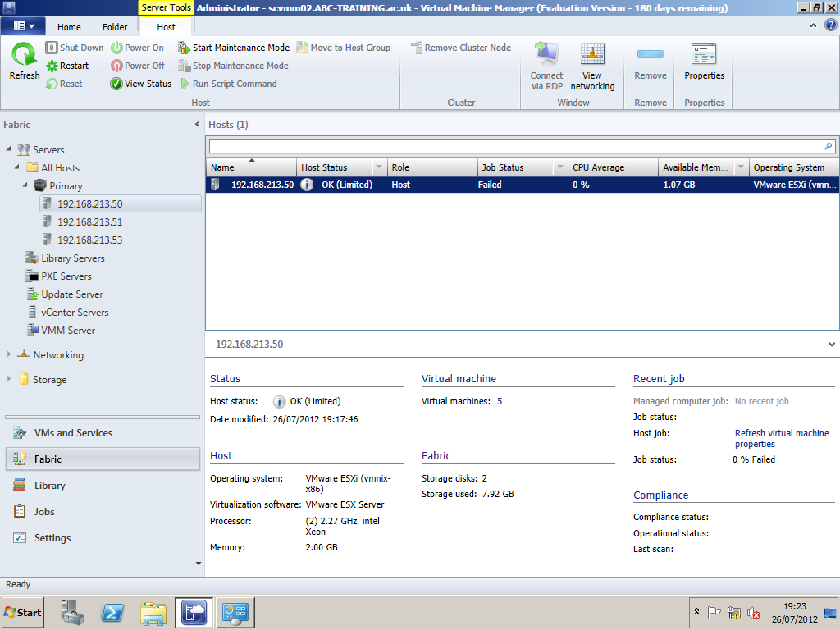This screenshot has width=840, height=630.
Task: Click the search magnifier icon
Action: 829,146
